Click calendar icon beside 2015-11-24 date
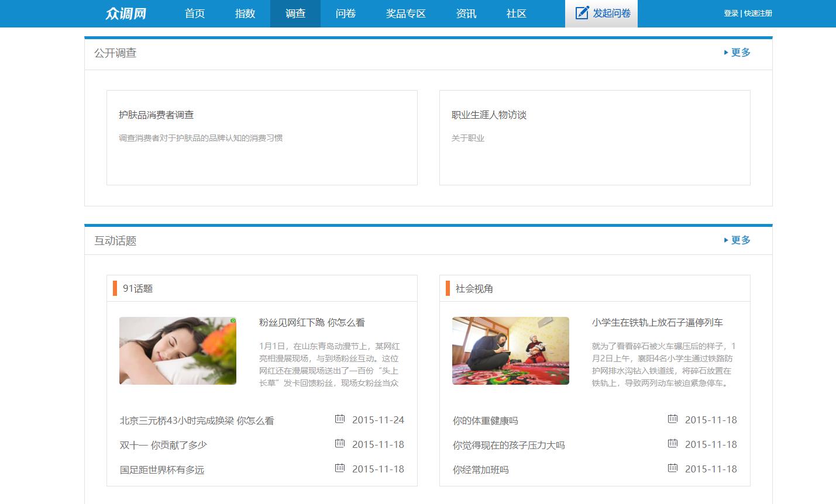Image resolution: width=836 pixels, height=504 pixels. point(340,419)
